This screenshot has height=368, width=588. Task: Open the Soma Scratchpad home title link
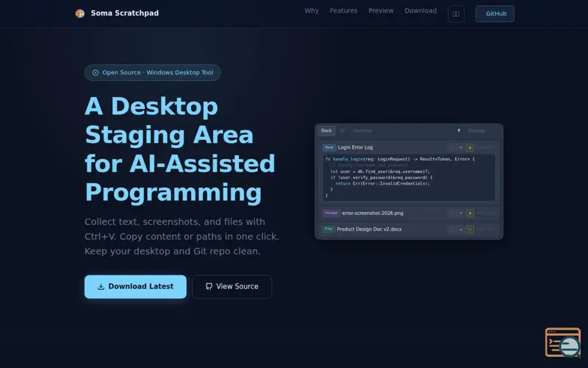[x=124, y=13]
